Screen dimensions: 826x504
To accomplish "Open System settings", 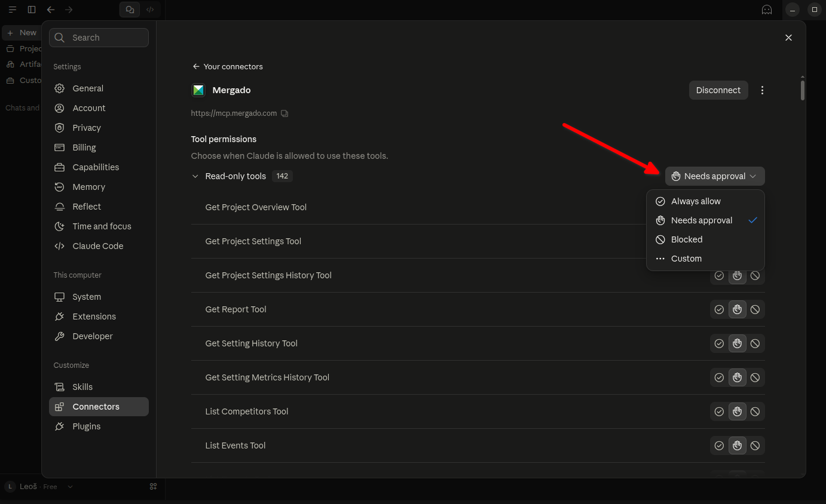I will click(99, 297).
